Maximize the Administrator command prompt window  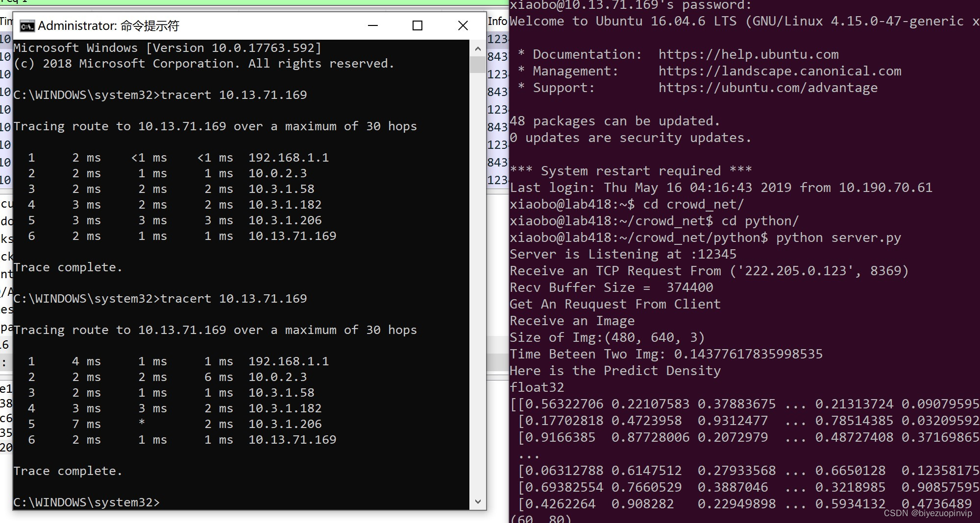tap(417, 25)
